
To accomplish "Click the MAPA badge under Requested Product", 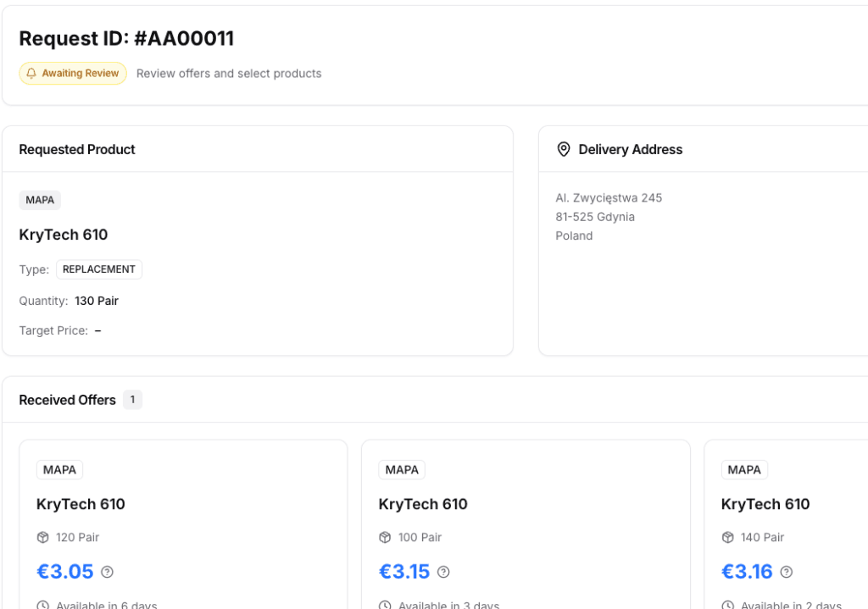I will click(x=40, y=200).
